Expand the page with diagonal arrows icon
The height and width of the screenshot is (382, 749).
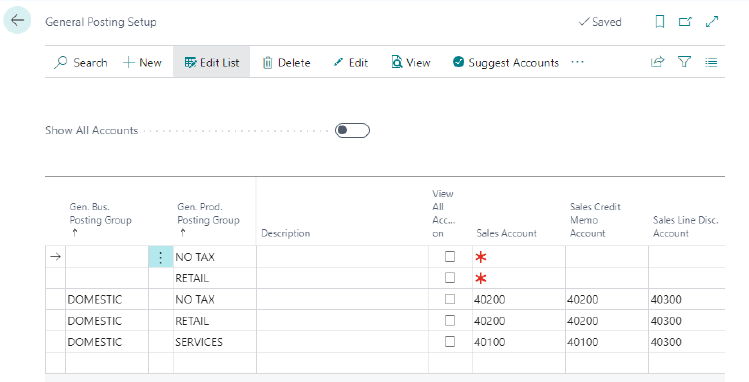[712, 21]
